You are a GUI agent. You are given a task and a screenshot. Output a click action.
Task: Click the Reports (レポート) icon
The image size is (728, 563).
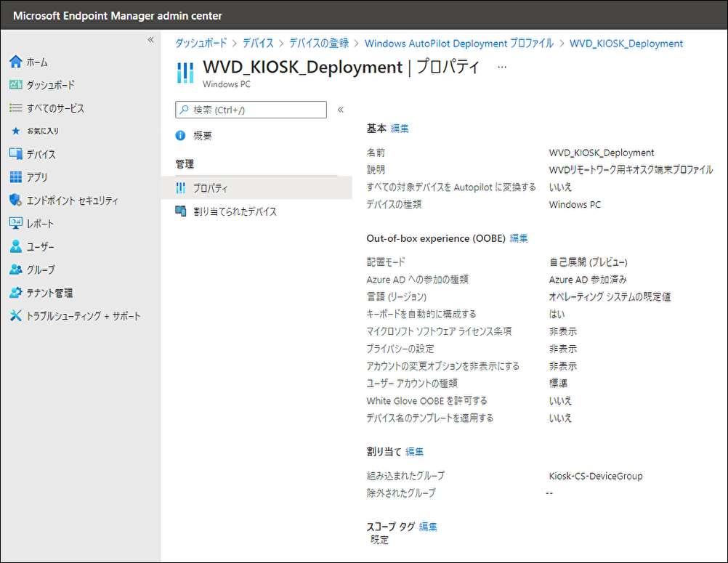tap(16, 223)
